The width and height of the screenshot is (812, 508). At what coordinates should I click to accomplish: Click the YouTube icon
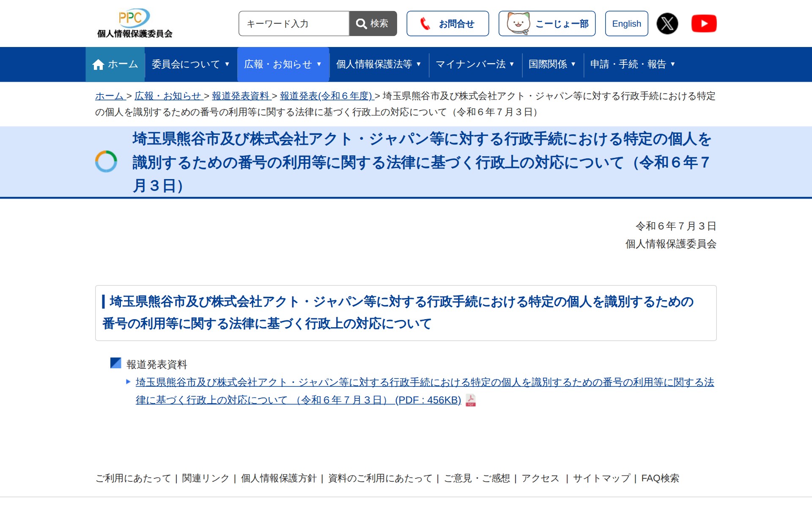coord(704,23)
